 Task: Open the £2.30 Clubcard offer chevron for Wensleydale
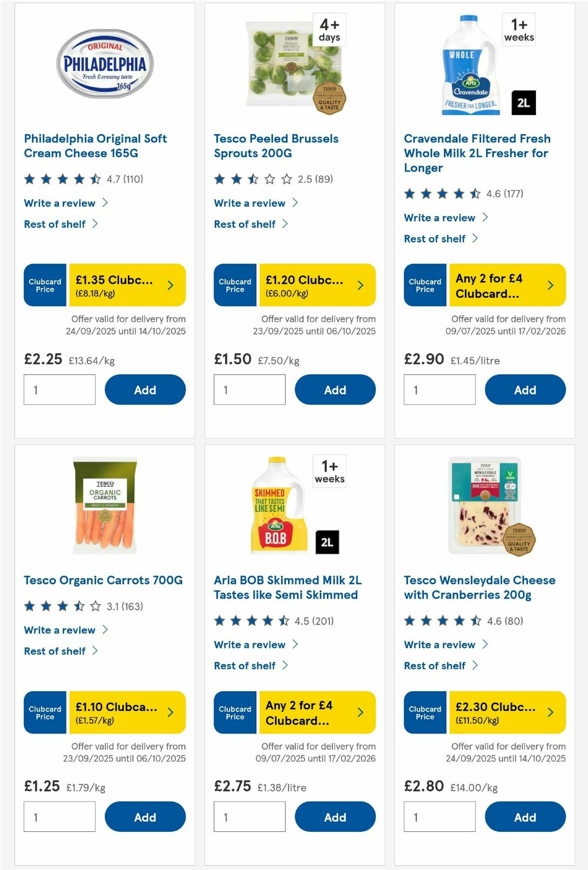click(x=549, y=712)
